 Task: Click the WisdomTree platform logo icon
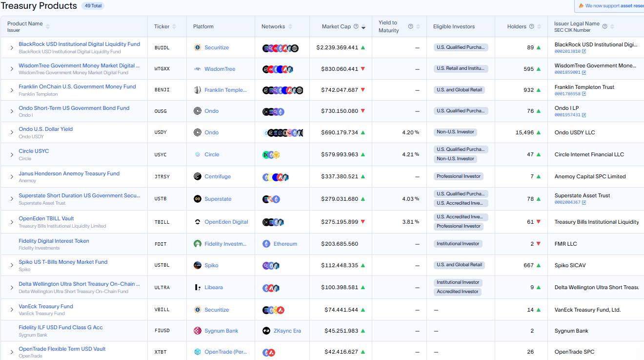tap(198, 69)
